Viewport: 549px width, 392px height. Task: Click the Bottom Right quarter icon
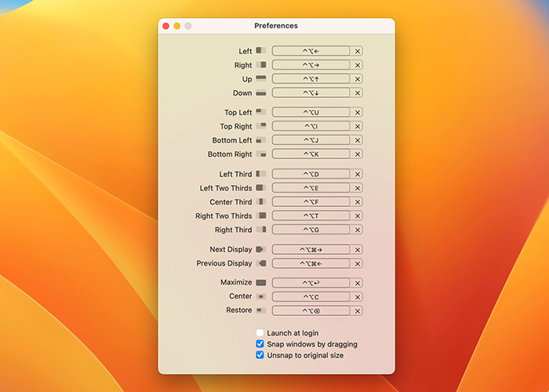point(261,154)
